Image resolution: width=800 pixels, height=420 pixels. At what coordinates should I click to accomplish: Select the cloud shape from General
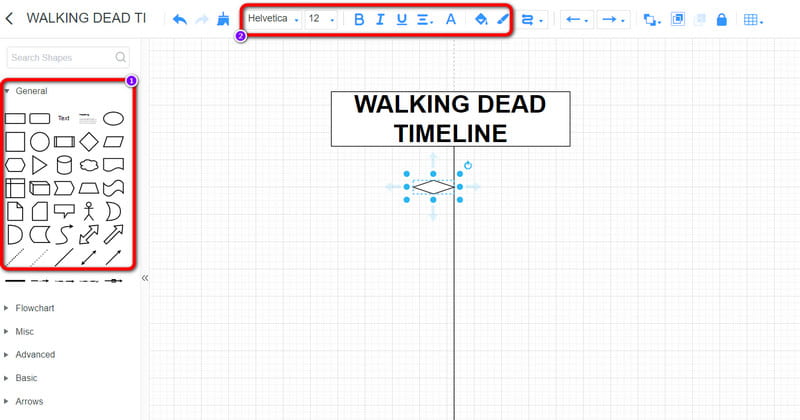point(90,164)
